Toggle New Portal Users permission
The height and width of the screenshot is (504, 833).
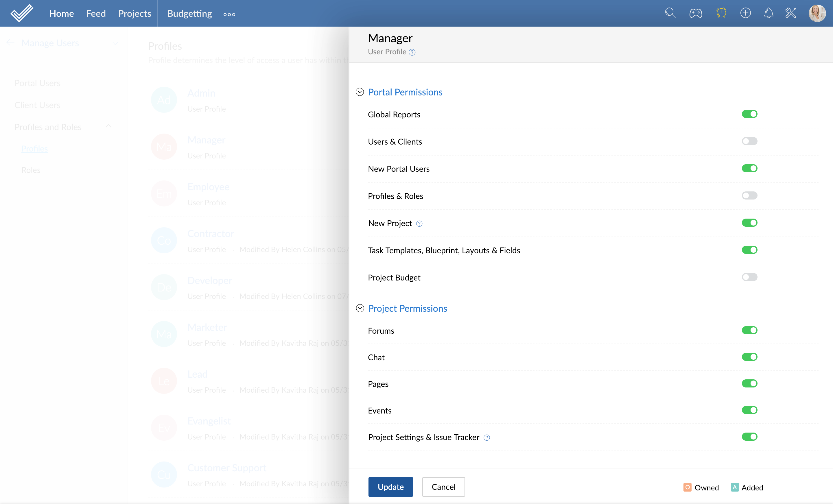click(x=749, y=168)
